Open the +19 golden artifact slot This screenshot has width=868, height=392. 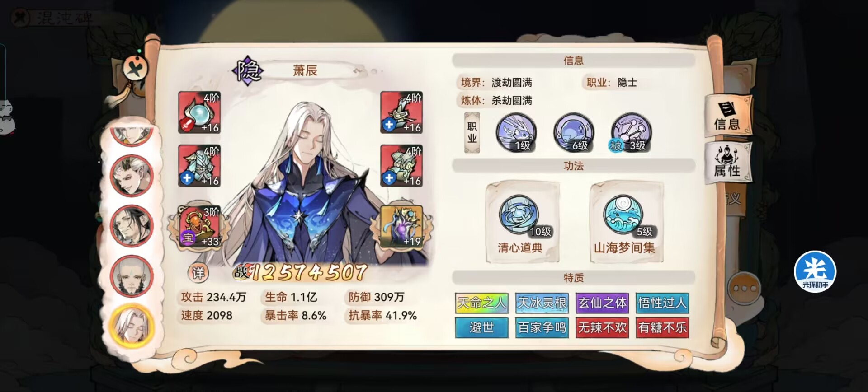(x=401, y=226)
